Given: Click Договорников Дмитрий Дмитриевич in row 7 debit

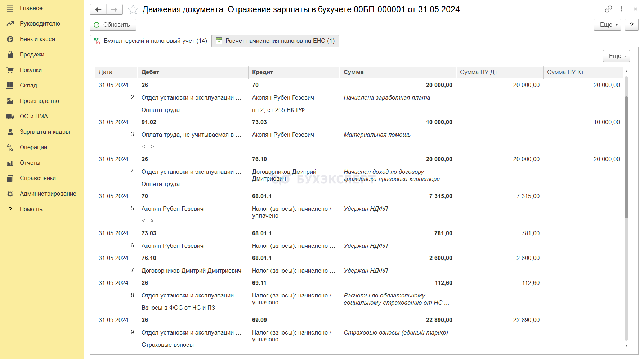Looking at the screenshot, I should (191, 271).
